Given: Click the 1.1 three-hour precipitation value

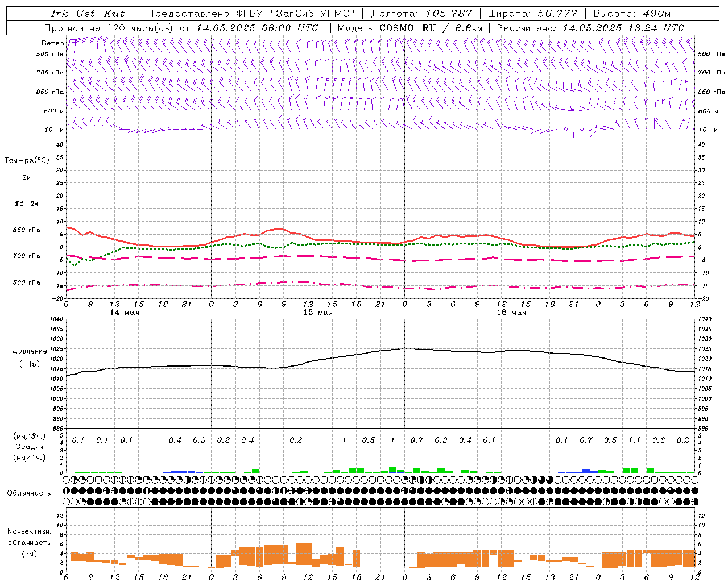Looking at the screenshot, I should [634, 440].
